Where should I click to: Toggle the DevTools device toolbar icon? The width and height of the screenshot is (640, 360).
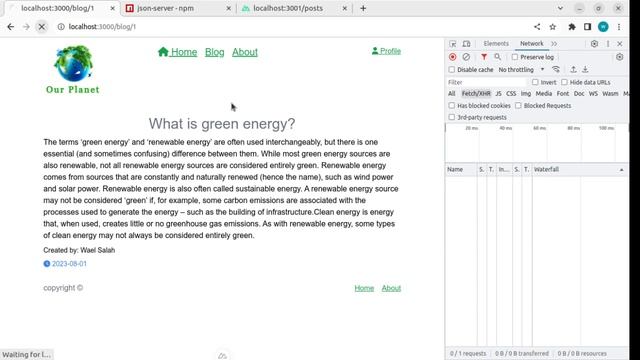point(466,44)
